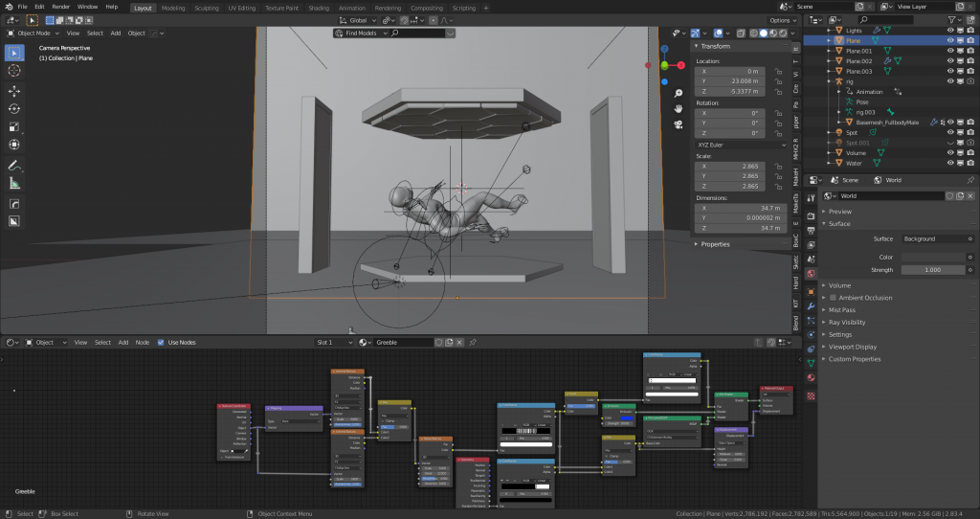The width and height of the screenshot is (980, 519).
Task: Activate the Rotate tool
Action: (14, 109)
